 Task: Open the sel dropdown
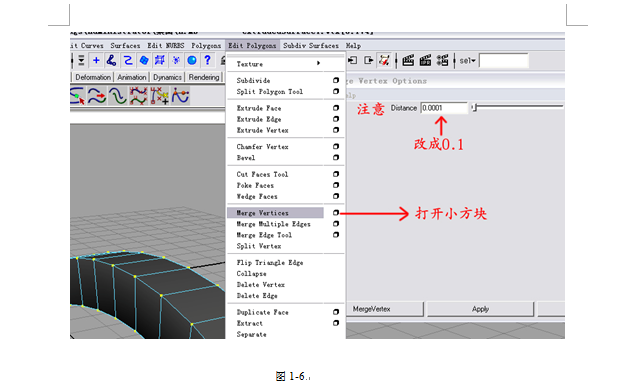coord(468,61)
